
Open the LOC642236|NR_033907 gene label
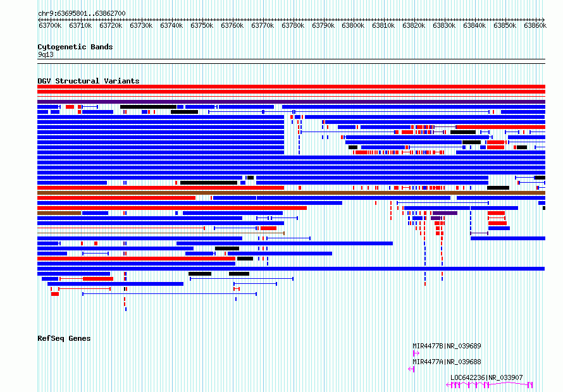coord(486,377)
